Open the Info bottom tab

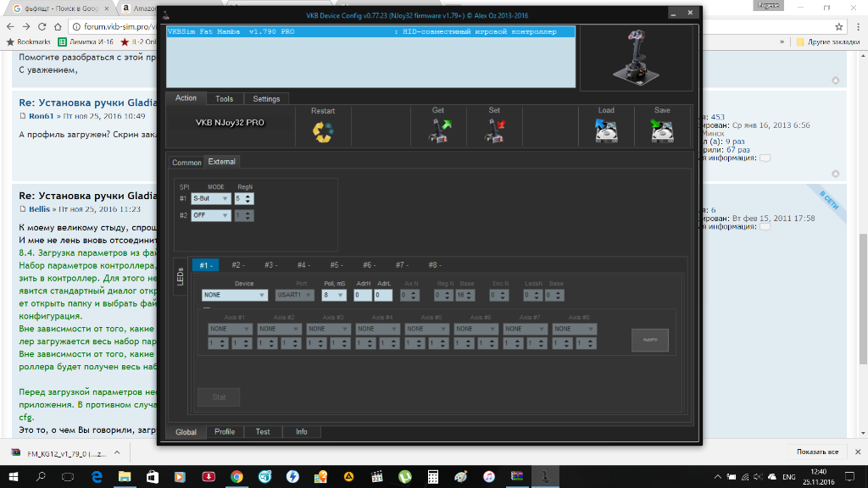point(301,431)
